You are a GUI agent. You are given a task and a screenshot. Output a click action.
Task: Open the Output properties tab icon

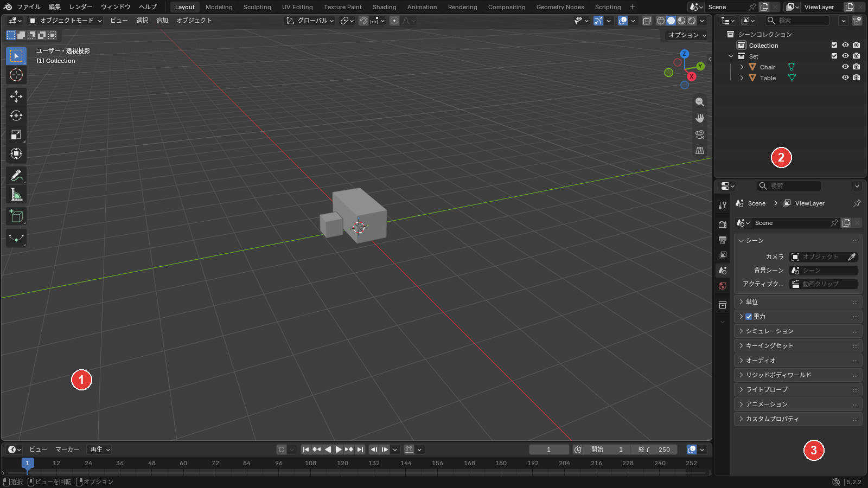(723, 240)
